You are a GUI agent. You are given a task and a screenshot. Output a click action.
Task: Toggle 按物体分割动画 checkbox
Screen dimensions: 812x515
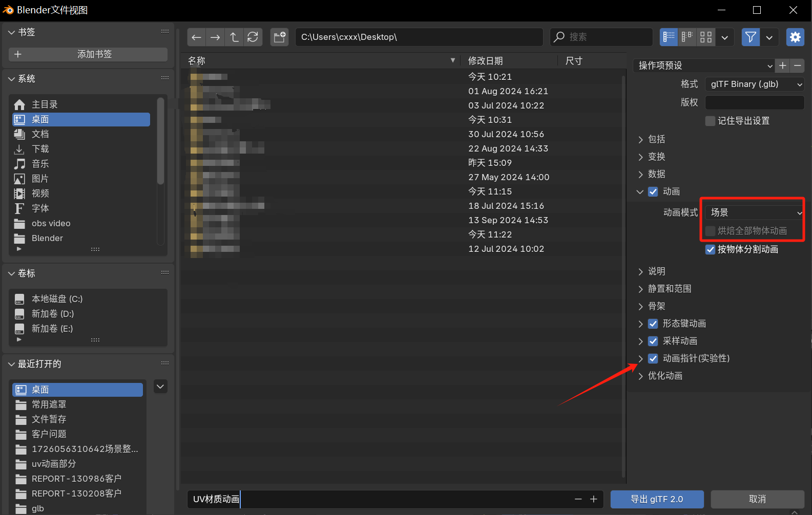pos(710,249)
